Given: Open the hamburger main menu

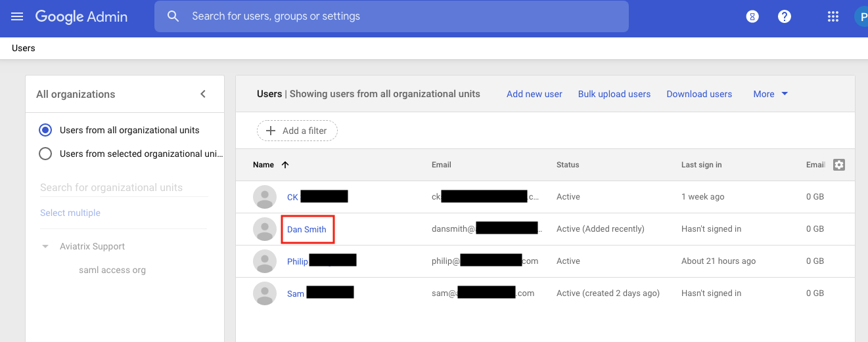Looking at the screenshot, I should click(x=17, y=16).
